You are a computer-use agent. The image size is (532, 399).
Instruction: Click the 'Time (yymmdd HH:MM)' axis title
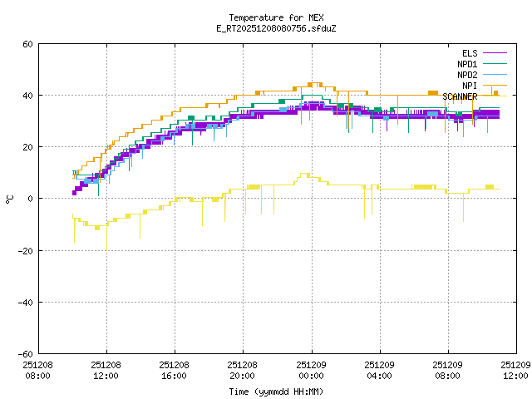pos(275,391)
